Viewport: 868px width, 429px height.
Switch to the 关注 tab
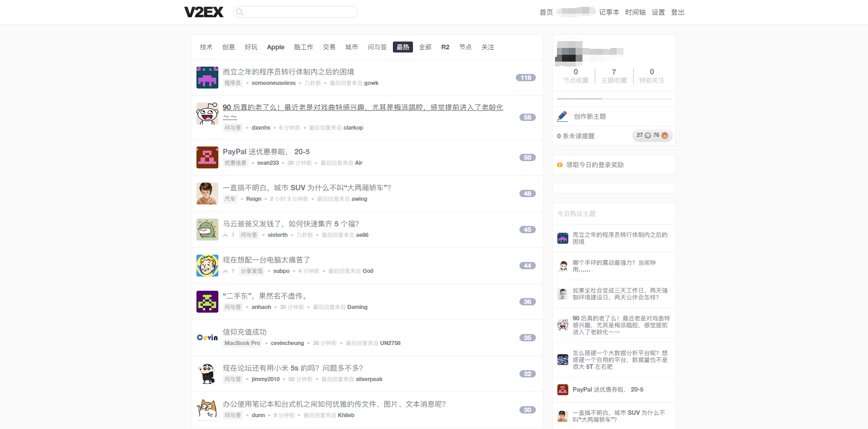[488, 47]
